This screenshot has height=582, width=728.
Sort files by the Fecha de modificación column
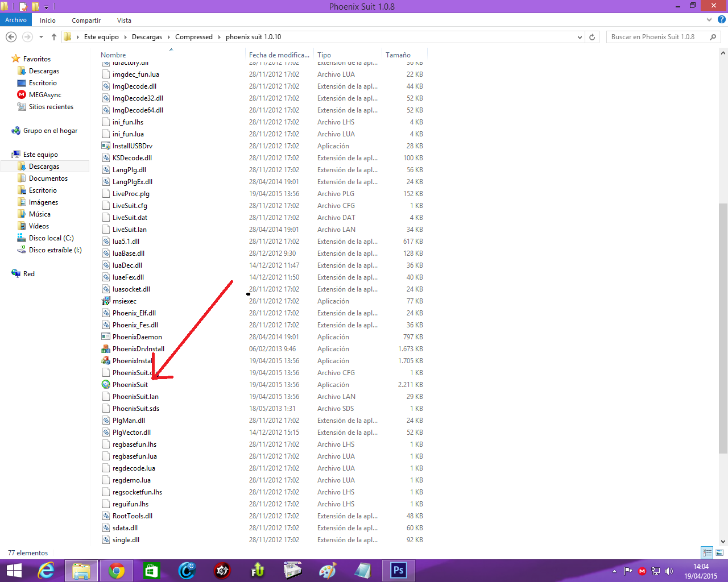pos(279,55)
